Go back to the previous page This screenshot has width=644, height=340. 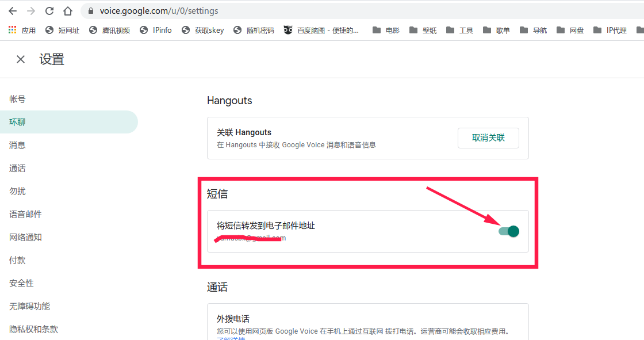13,11
